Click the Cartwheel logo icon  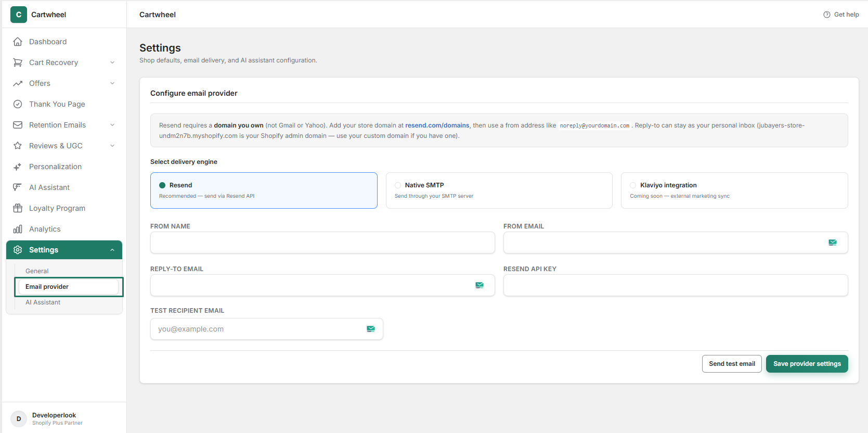click(19, 15)
